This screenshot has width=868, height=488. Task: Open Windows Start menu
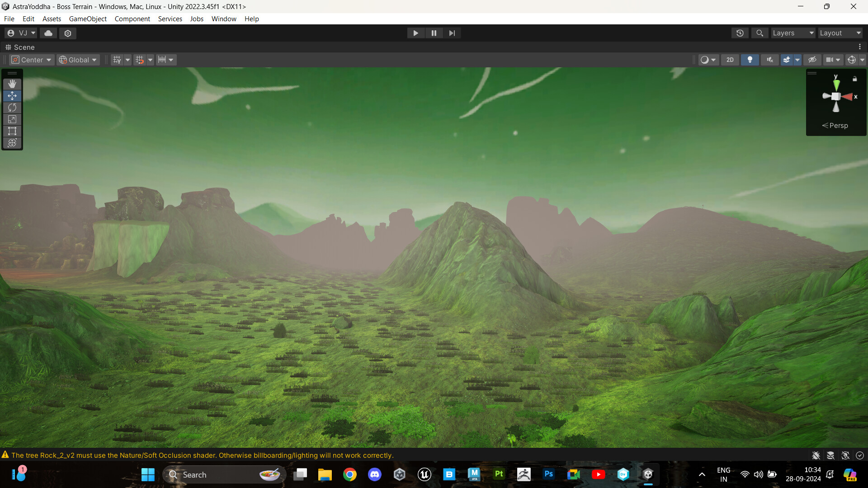[x=148, y=474]
